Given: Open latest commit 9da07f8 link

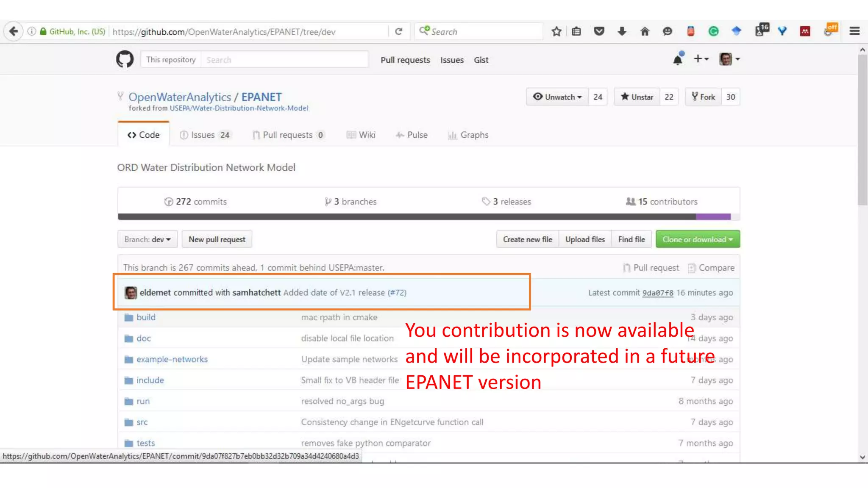Looking at the screenshot, I should [x=657, y=293].
